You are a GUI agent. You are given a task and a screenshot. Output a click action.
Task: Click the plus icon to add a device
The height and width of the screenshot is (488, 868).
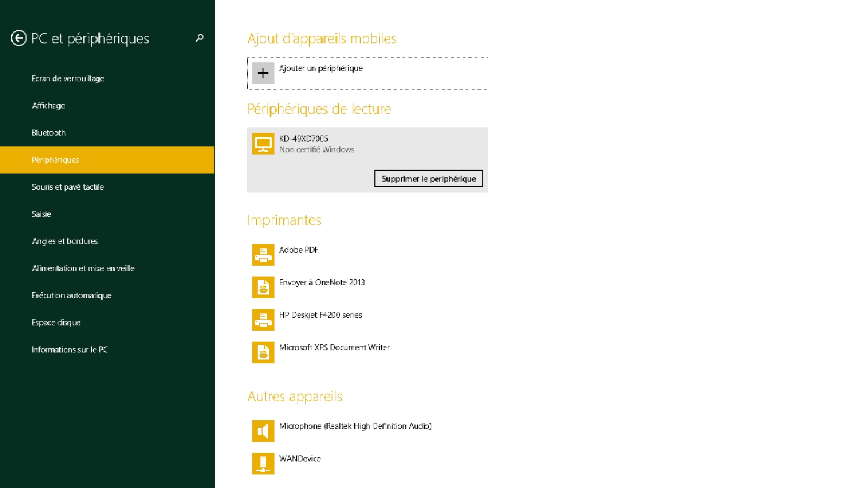pyautogui.click(x=263, y=73)
